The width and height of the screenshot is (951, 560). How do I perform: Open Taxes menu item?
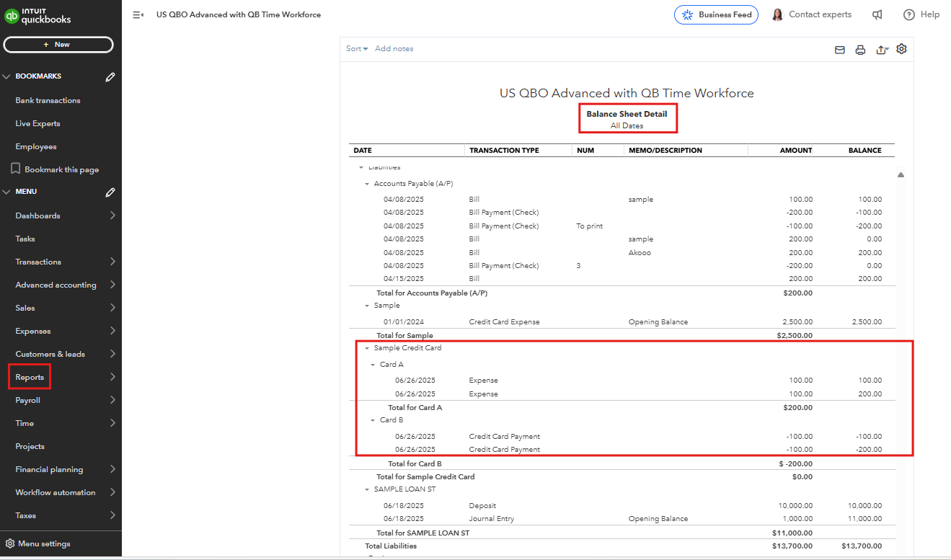25,515
